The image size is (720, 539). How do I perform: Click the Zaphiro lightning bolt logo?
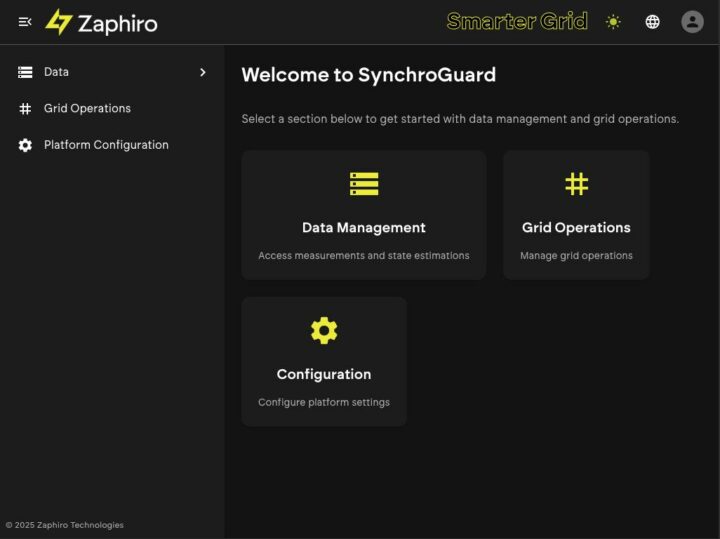59,22
